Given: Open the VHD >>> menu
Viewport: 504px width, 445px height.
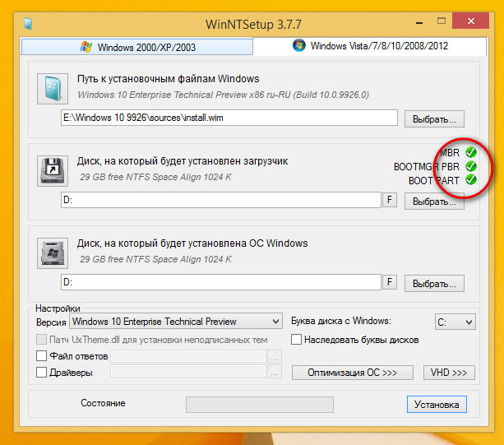Looking at the screenshot, I should [449, 373].
